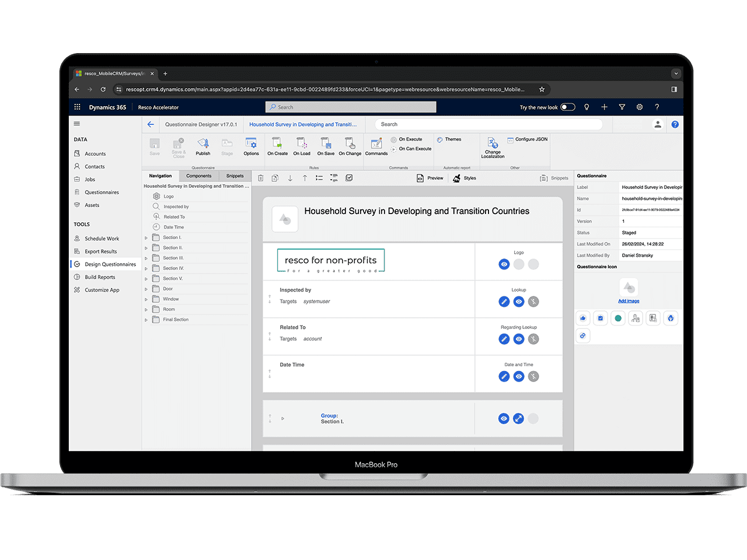
Task: Click the blue help question mark icon
Action: point(675,124)
